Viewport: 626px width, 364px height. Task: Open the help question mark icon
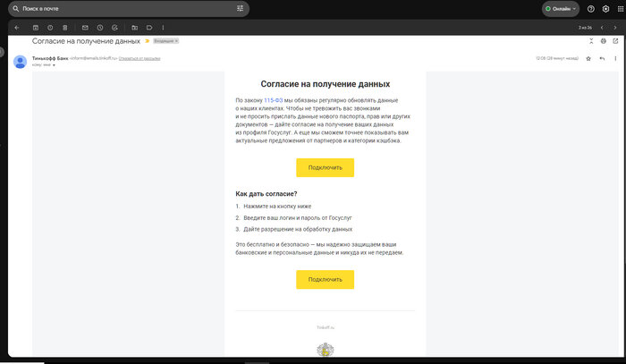pyautogui.click(x=591, y=9)
